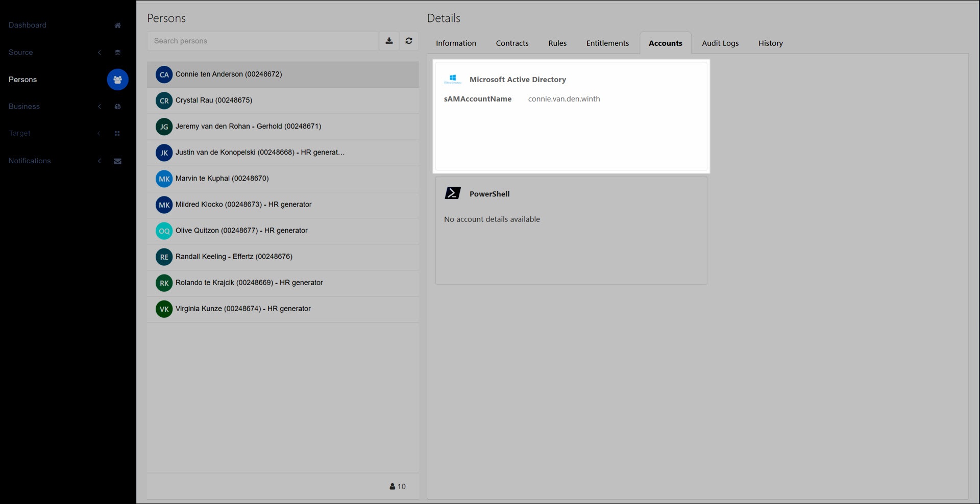
Task: Click the MK avatar for Marvin te Kuphal
Action: (164, 179)
